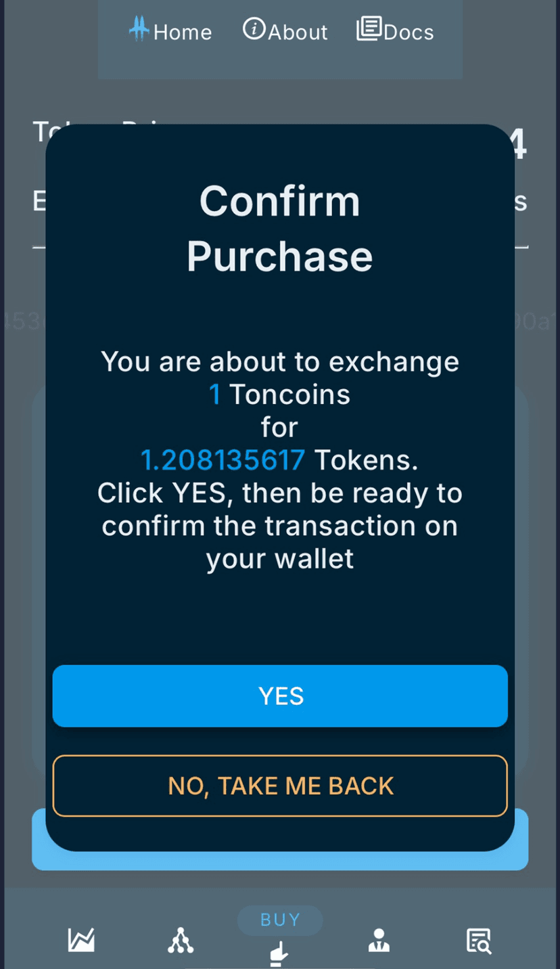
Task: Cancel with NO, TAKE ME BACK button
Action: (x=280, y=786)
